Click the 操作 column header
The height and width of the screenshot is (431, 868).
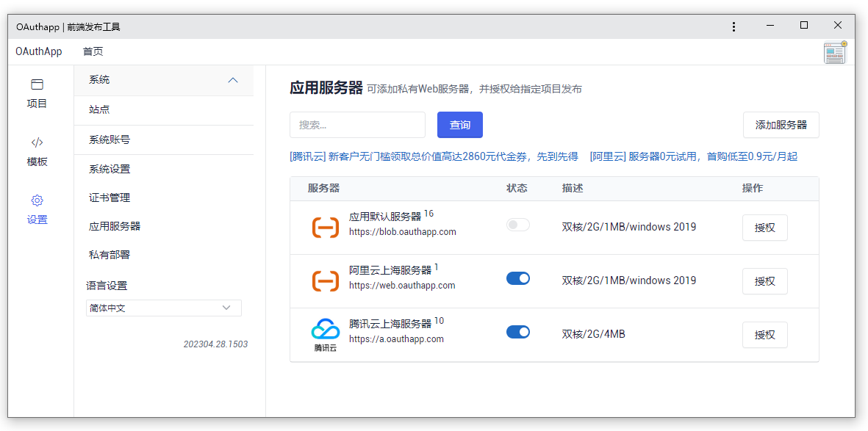[x=753, y=189]
